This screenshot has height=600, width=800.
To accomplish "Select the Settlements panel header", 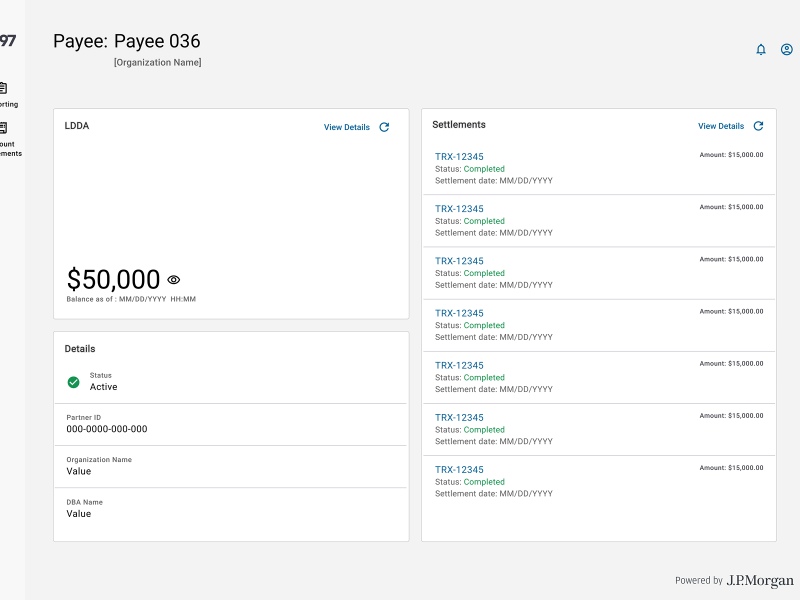I will coord(459,125).
